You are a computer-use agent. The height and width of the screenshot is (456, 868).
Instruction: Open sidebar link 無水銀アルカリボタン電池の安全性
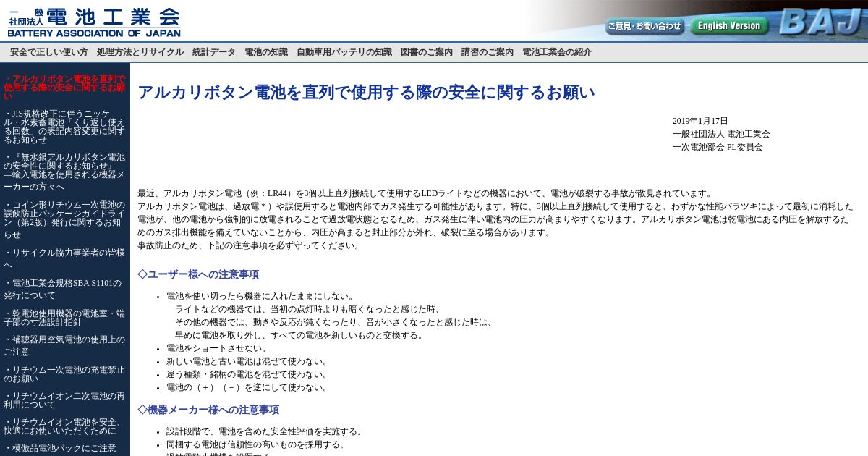tap(64, 172)
